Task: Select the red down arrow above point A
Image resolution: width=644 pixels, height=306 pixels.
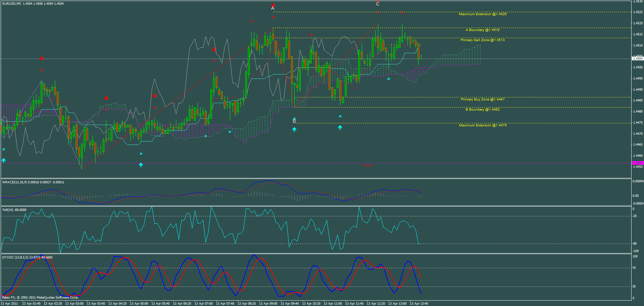Action: click(x=273, y=5)
